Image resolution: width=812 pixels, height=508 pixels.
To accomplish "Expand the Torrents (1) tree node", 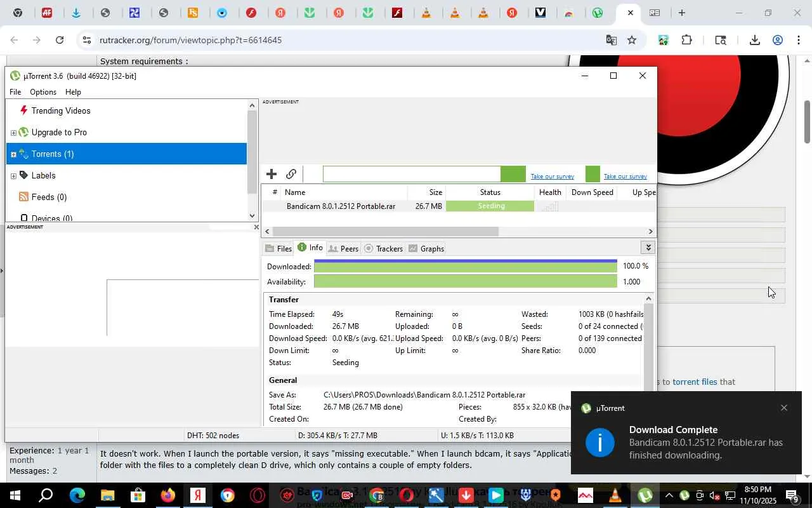I will (13, 154).
